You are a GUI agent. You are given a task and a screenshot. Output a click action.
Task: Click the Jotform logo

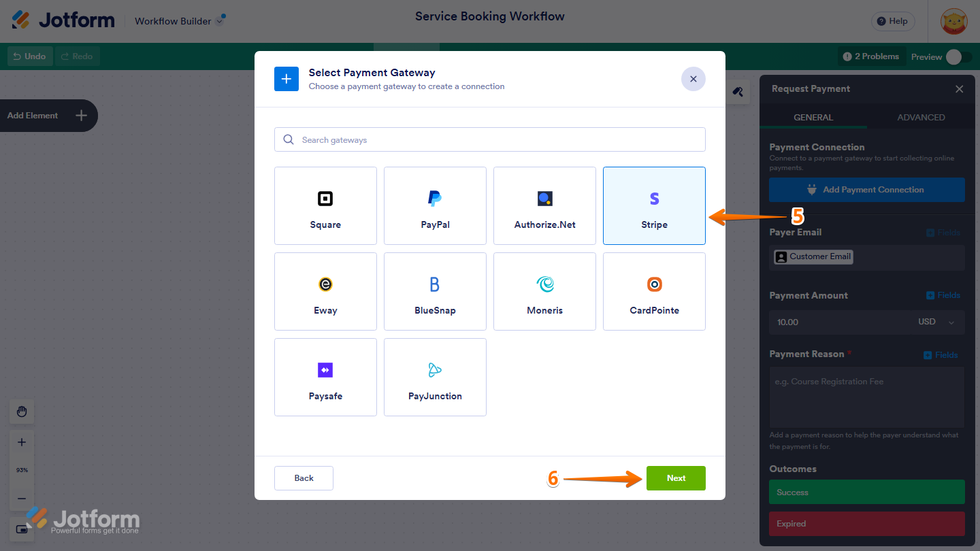pos(63,20)
